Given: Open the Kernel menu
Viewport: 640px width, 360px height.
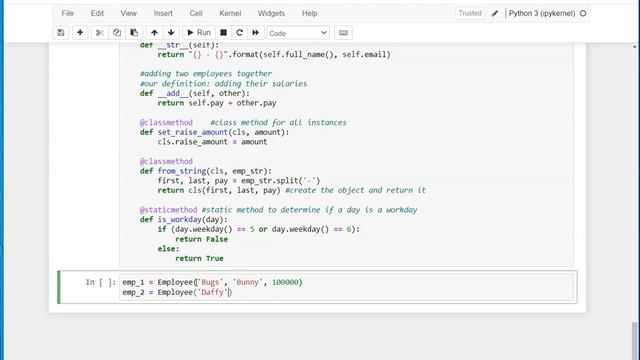Looking at the screenshot, I should (230, 13).
